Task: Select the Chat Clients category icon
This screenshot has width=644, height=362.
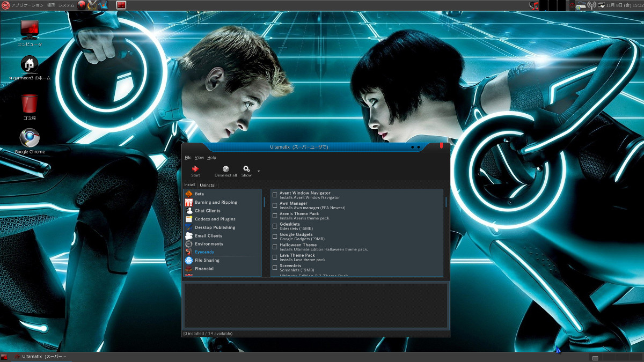Action: (x=189, y=211)
